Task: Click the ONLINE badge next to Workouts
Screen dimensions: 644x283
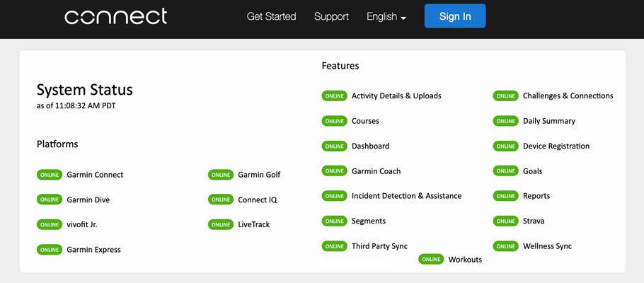Action: 431,260
